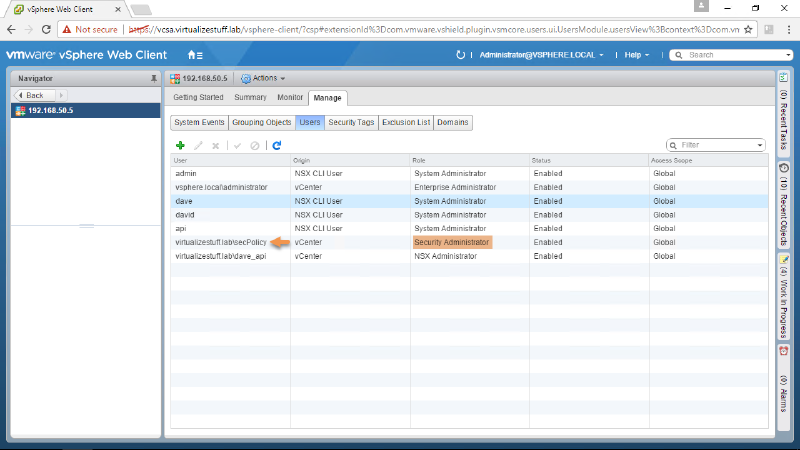This screenshot has height=450, width=800.
Task: Click the Not secure warning icon
Action: [67, 30]
